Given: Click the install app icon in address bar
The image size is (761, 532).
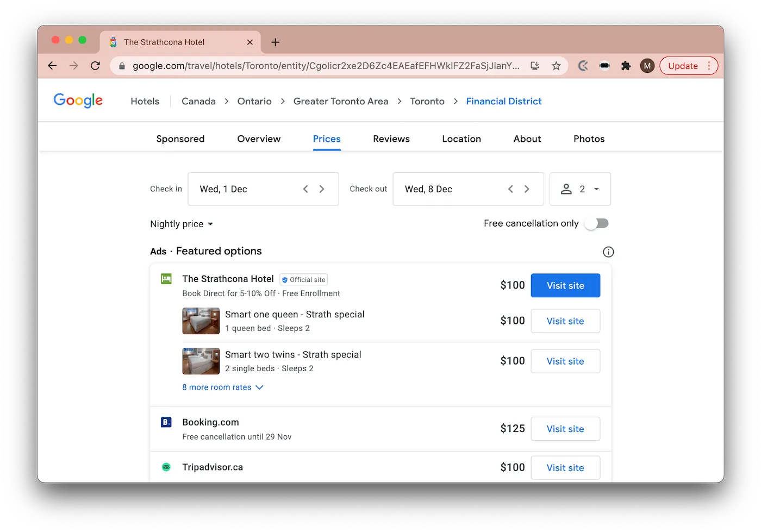Looking at the screenshot, I should (x=535, y=66).
